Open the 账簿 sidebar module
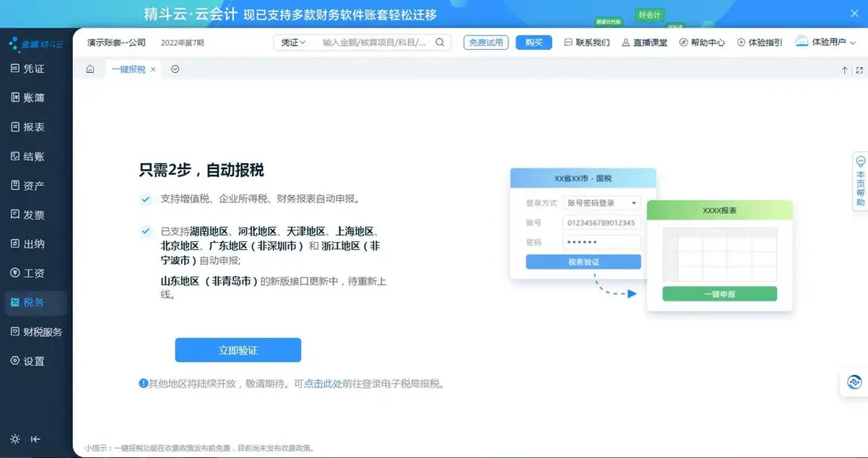Viewport: 868px width, 458px height. (x=28, y=98)
